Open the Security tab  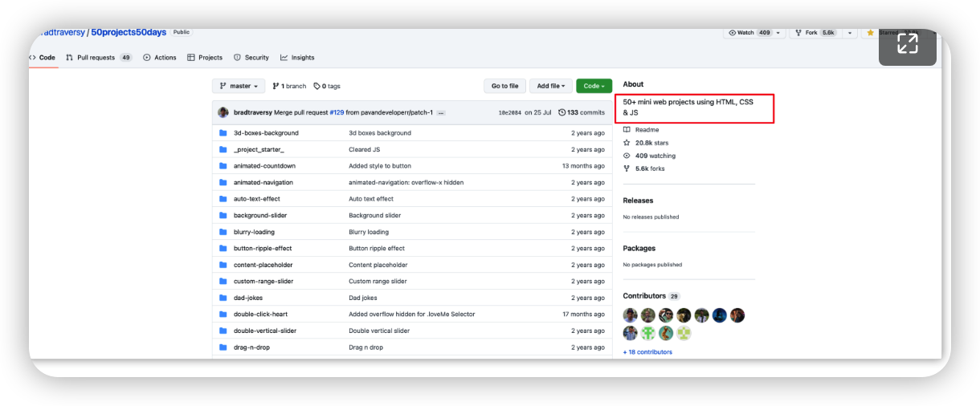point(251,58)
